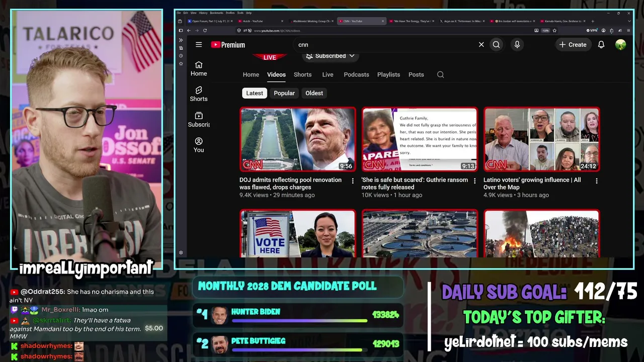The width and height of the screenshot is (644, 362).
Task: Open the channel Videos tab
Action: click(x=276, y=74)
